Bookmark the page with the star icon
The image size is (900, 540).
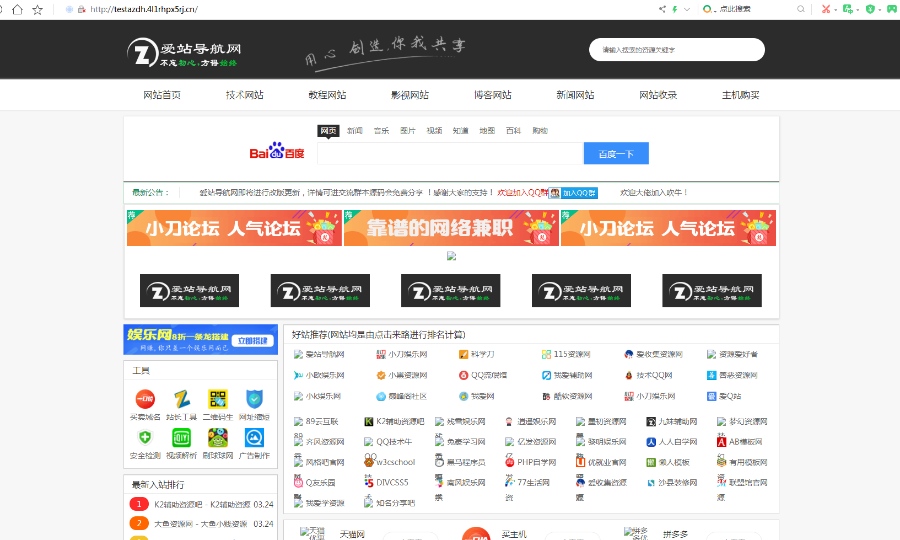click(37, 9)
